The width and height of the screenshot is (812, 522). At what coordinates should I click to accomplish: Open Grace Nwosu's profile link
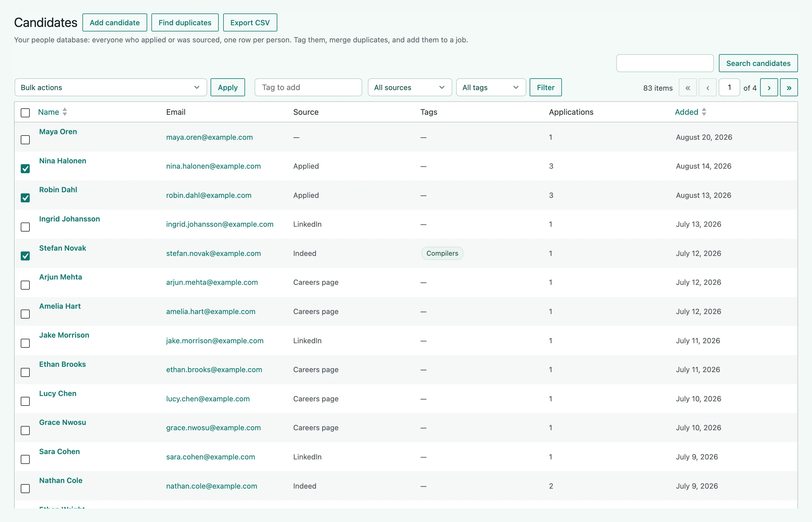tap(63, 422)
